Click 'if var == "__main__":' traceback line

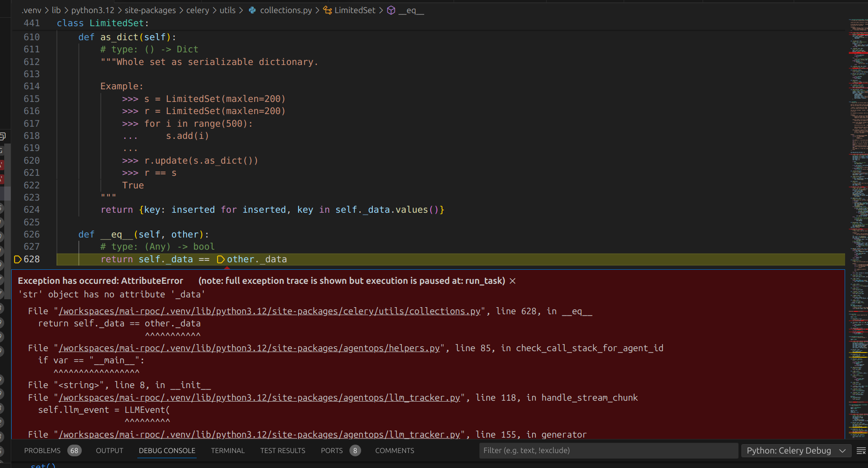tap(92, 360)
